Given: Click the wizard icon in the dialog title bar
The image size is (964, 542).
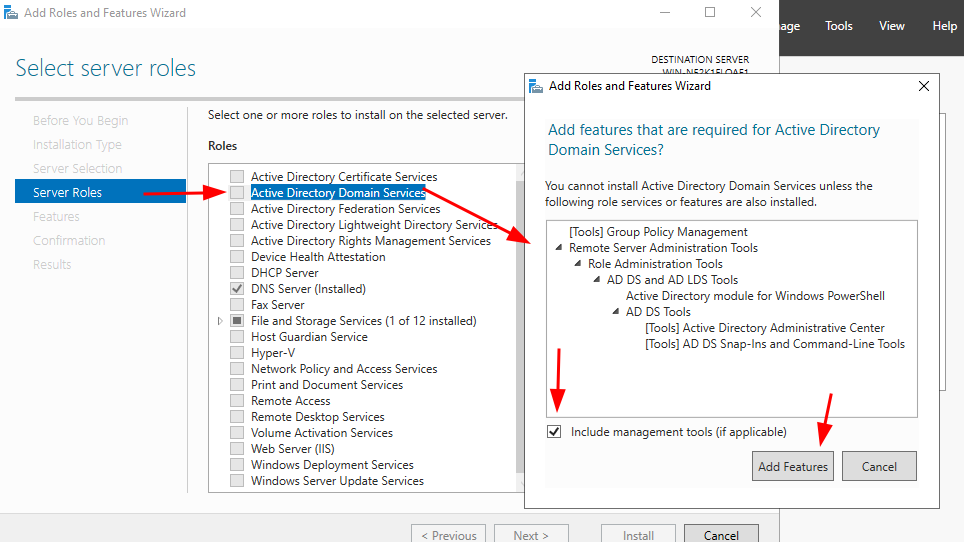Looking at the screenshot, I should [x=536, y=86].
